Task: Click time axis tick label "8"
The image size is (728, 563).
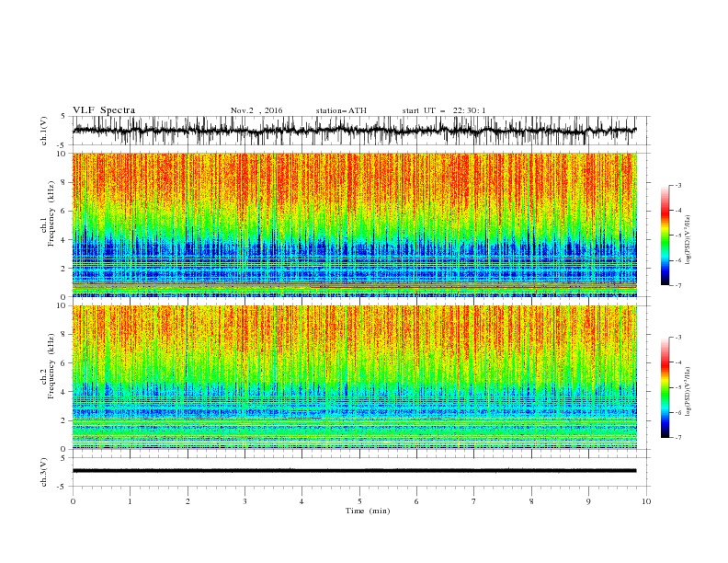Action: (x=531, y=501)
